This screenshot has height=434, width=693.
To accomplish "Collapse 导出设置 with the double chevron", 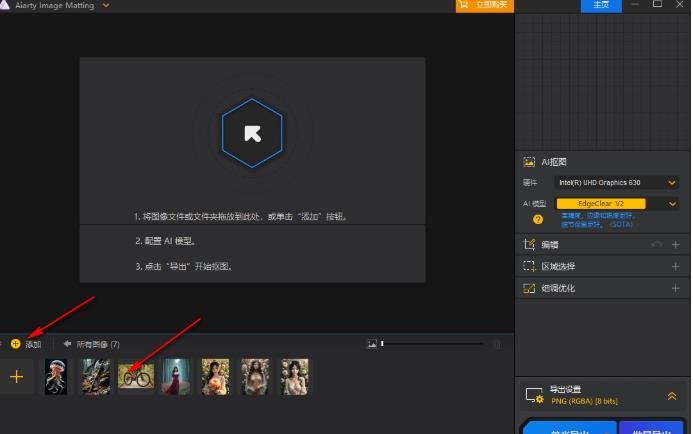I will pyautogui.click(x=672, y=396).
